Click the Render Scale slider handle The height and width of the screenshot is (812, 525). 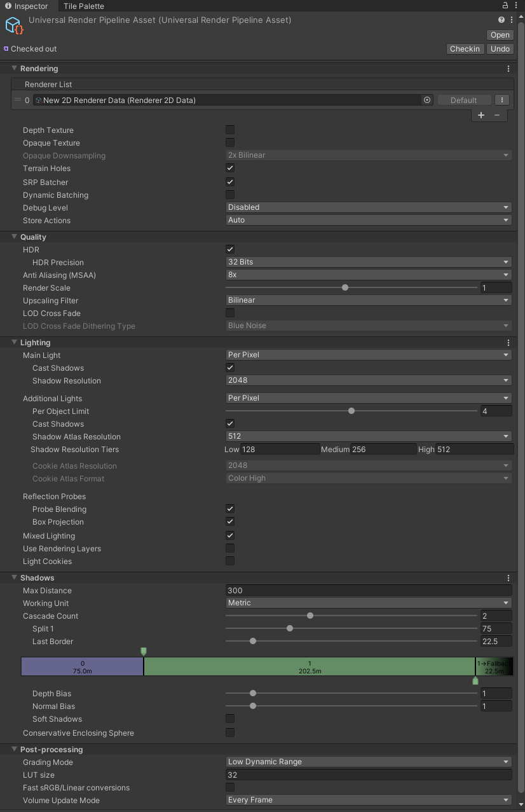coord(345,287)
